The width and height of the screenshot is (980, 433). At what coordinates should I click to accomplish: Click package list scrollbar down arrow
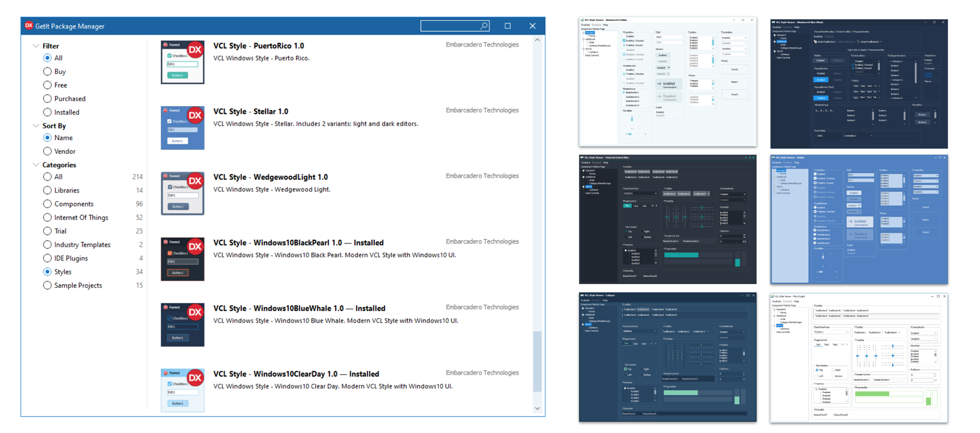[x=537, y=408]
